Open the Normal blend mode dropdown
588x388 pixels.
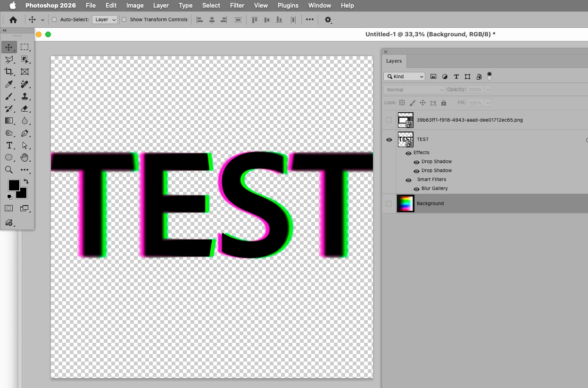click(414, 90)
